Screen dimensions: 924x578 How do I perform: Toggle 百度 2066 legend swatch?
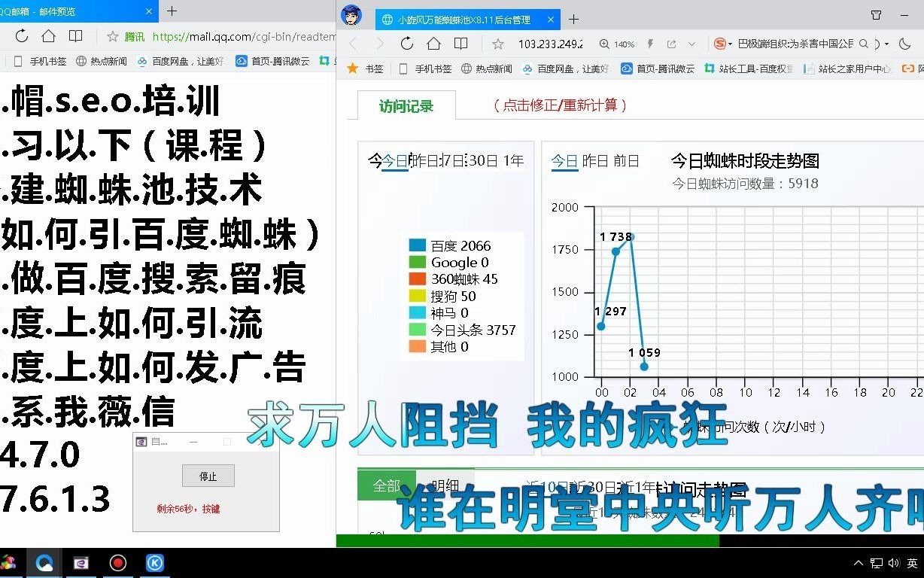pos(418,245)
